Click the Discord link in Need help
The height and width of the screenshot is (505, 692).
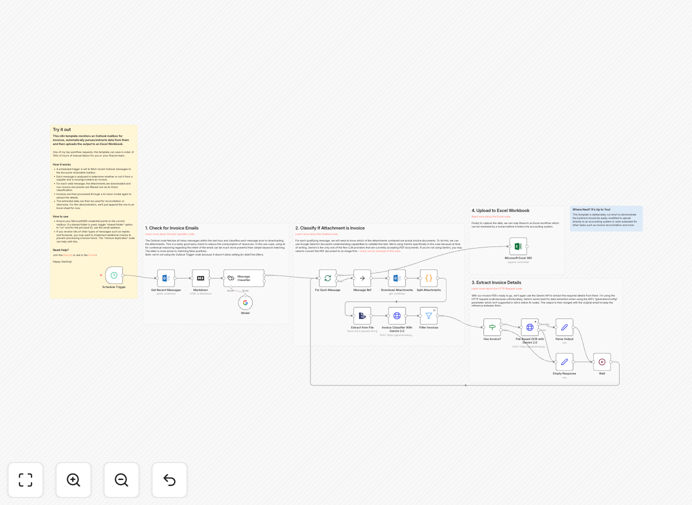[68, 255]
